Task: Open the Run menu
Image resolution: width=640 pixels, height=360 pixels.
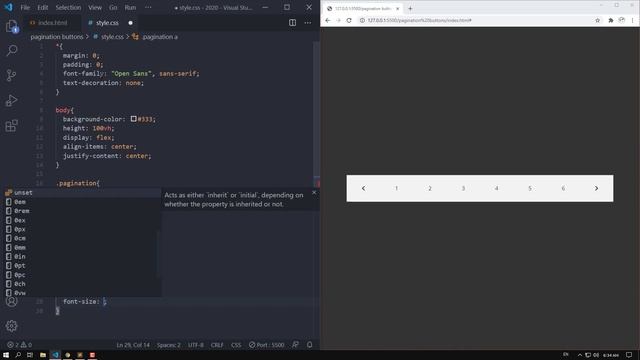Action: (130, 8)
